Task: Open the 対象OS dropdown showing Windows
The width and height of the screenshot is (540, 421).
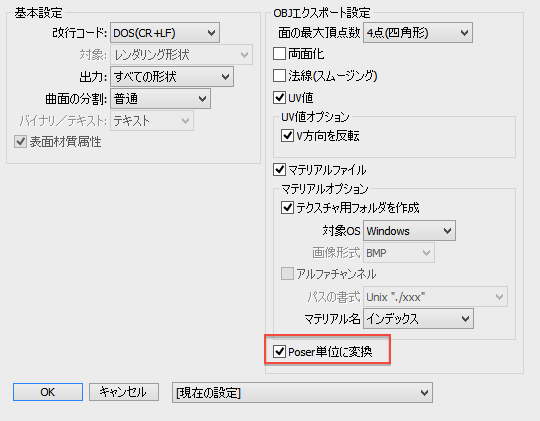Action: pyautogui.click(x=409, y=231)
